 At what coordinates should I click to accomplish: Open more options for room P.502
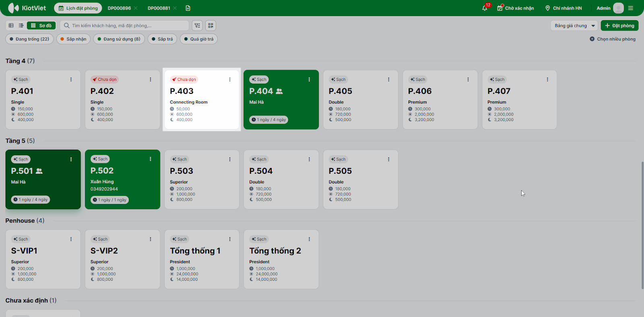coord(151,159)
